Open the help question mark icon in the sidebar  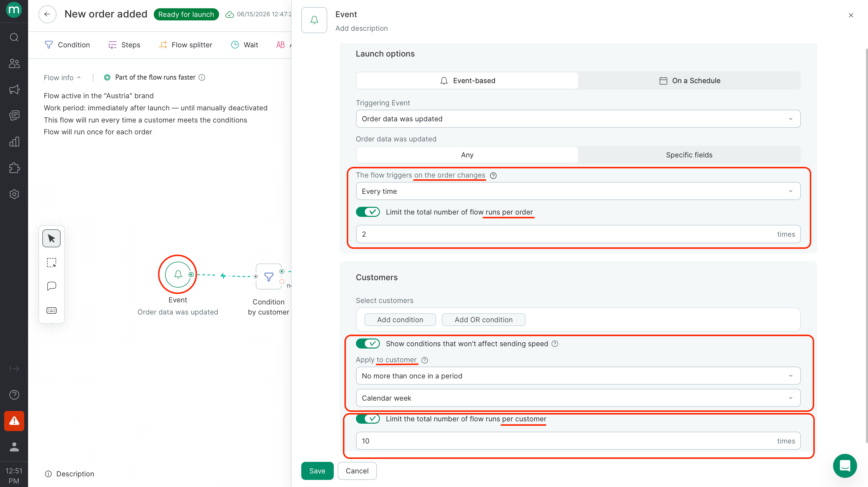coord(14,395)
